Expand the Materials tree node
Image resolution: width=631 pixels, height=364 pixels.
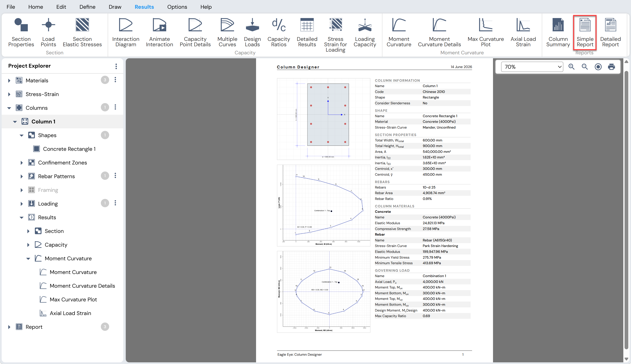[x=9, y=80]
